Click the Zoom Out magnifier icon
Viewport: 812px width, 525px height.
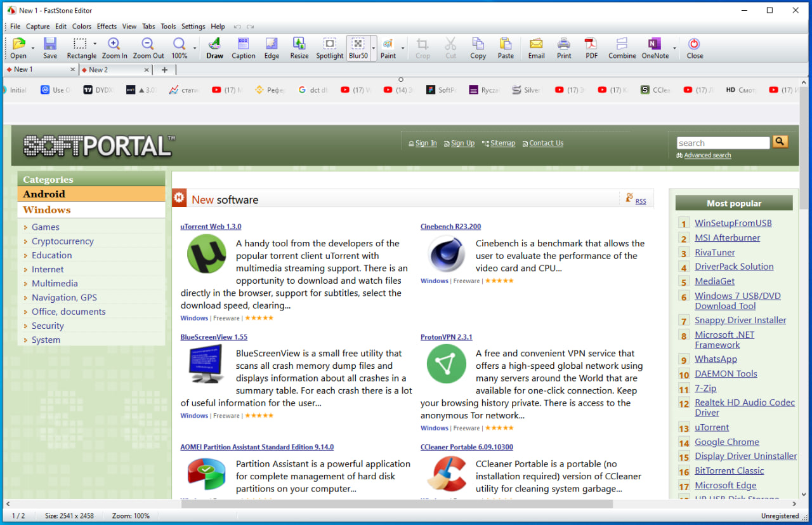tap(148, 44)
